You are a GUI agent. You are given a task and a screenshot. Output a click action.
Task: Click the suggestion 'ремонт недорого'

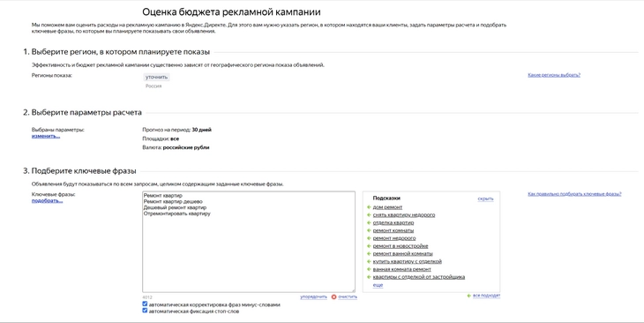(394, 238)
